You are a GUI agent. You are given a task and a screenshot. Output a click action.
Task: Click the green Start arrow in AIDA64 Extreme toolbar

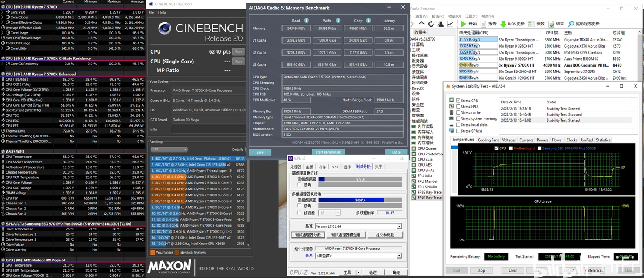(464, 24)
